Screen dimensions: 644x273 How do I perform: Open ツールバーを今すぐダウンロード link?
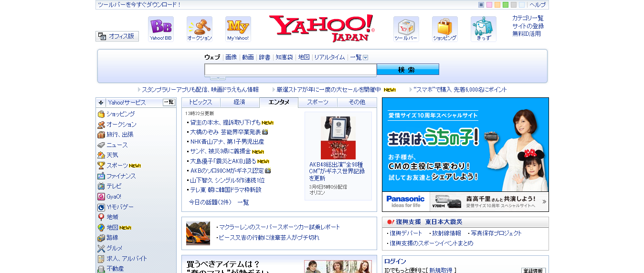click(139, 5)
